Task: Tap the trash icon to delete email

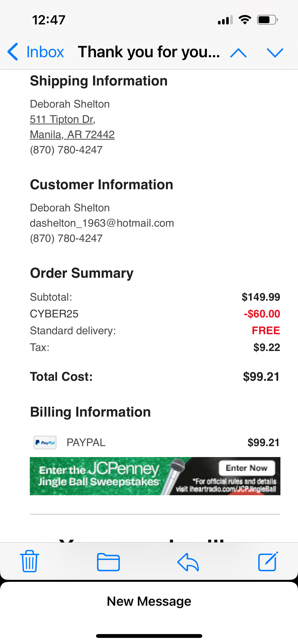Action: click(x=29, y=561)
